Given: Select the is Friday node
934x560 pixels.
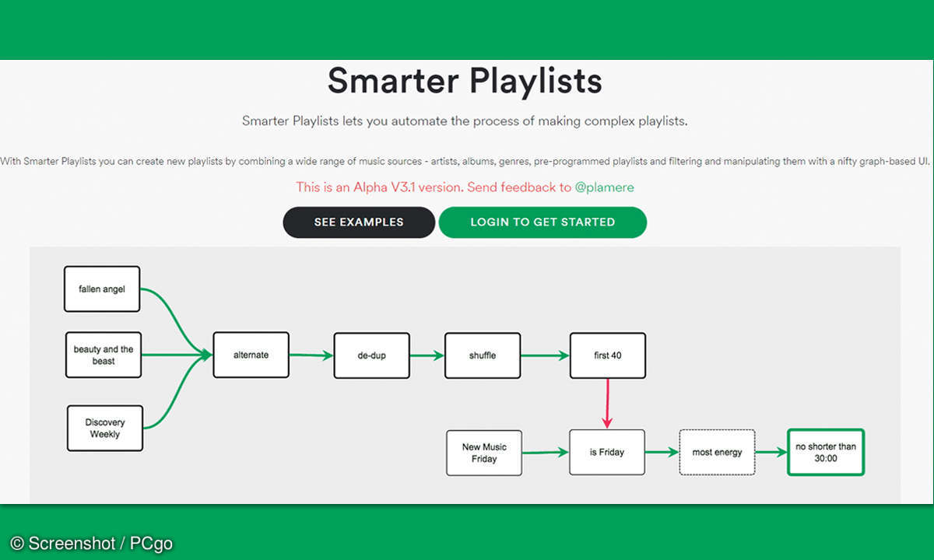Looking at the screenshot, I should 607,452.
